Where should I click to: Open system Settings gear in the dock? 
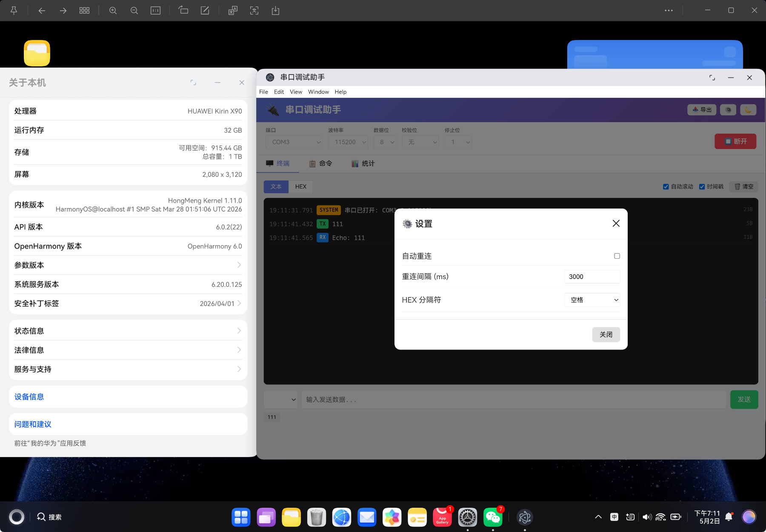point(468,517)
